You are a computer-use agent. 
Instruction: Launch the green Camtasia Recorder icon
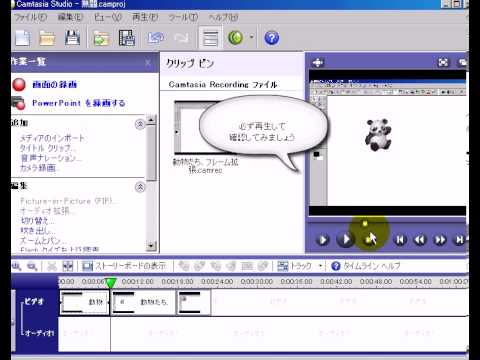pos(235,38)
